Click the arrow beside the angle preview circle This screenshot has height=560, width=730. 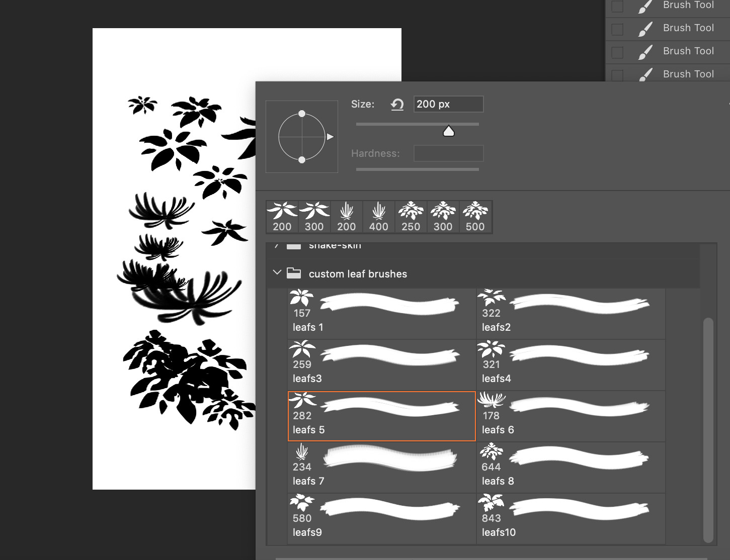[x=331, y=136]
